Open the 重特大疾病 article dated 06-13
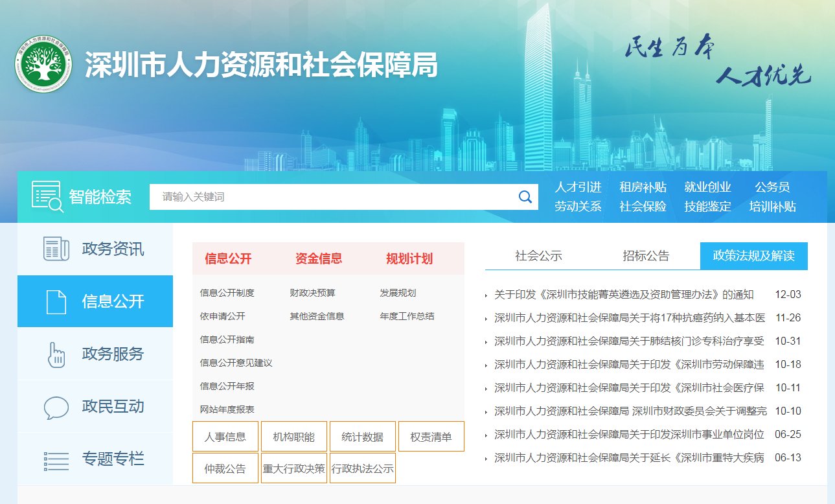 click(x=630, y=458)
